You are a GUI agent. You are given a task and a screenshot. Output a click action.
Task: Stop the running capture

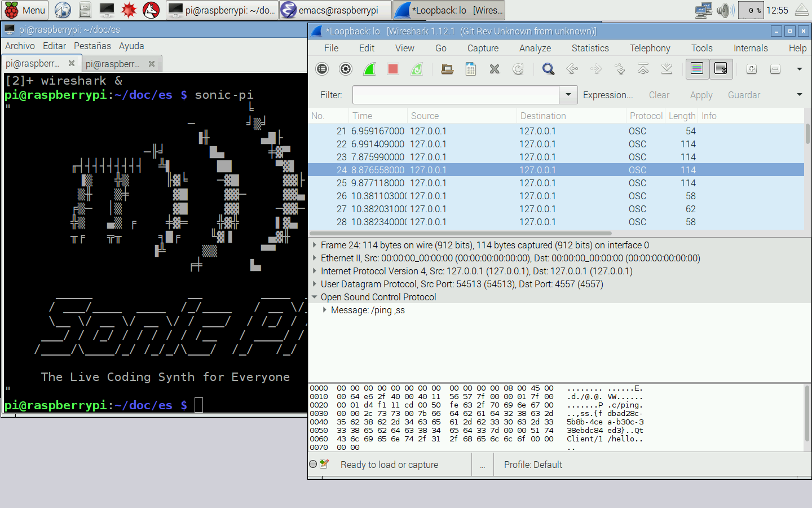[x=393, y=69]
